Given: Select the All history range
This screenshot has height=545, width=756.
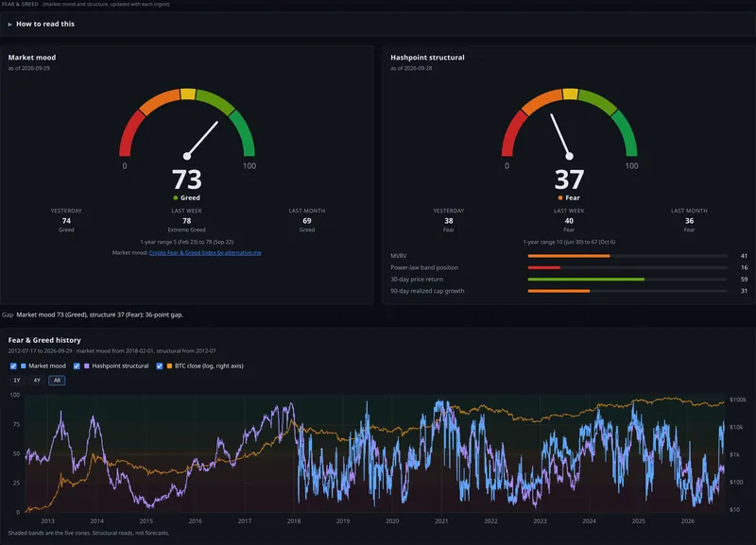Looking at the screenshot, I should click(x=57, y=381).
